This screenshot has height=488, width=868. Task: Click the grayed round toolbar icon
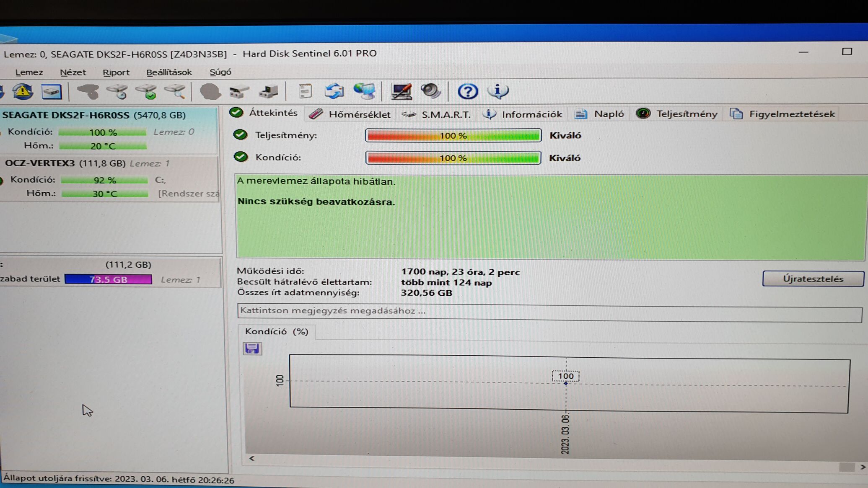coord(210,91)
